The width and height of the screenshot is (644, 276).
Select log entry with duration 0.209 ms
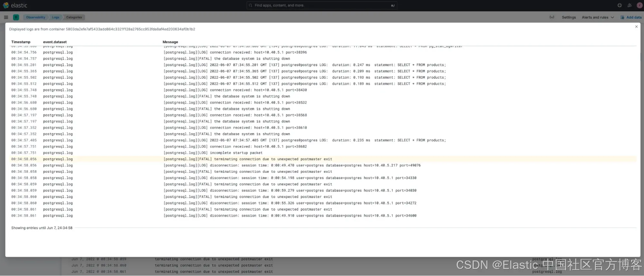pyautogui.click(x=305, y=71)
